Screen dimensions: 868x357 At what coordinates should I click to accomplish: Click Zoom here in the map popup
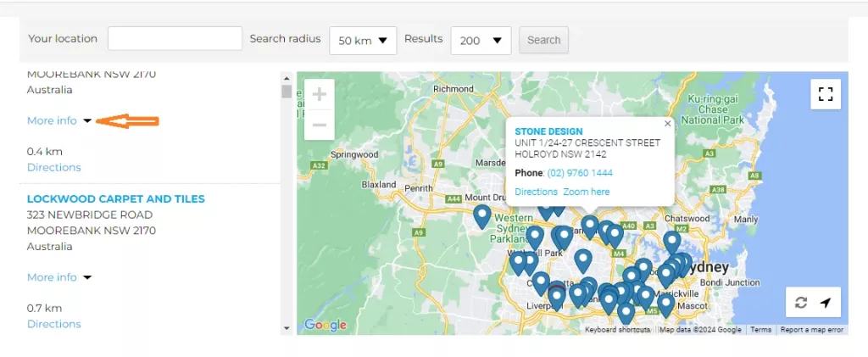click(586, 192)
